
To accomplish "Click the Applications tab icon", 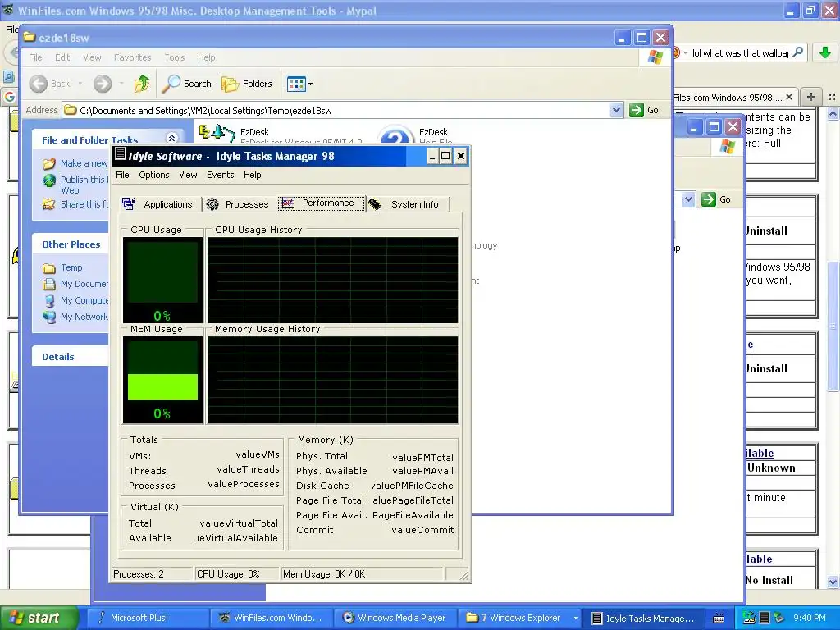I will coord(129,203).
